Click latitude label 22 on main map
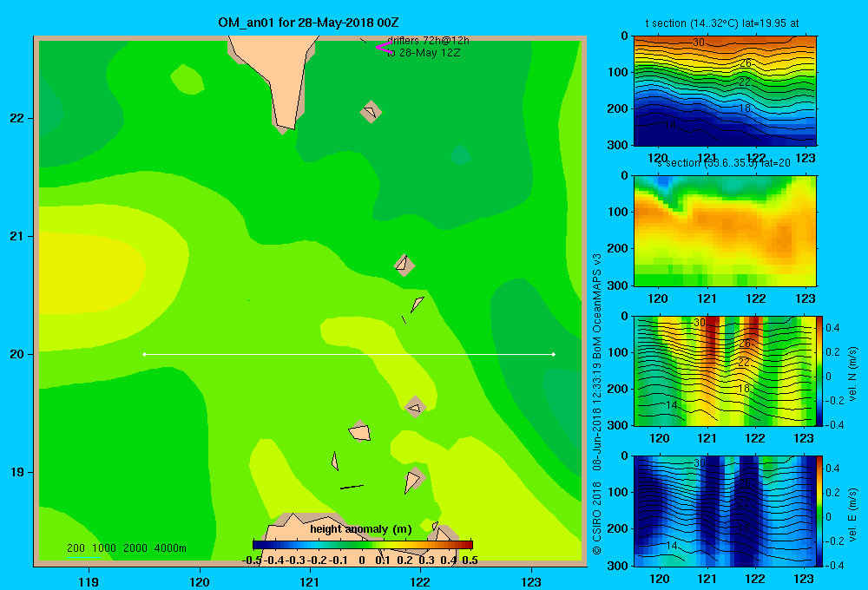Viewport: 868px width, 590px height. (x=17, y=119)
